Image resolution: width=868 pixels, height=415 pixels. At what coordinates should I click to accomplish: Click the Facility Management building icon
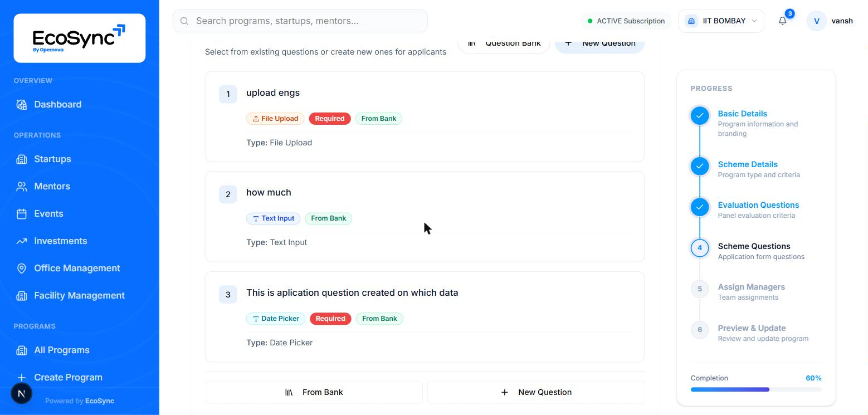[x=22, y=296]
